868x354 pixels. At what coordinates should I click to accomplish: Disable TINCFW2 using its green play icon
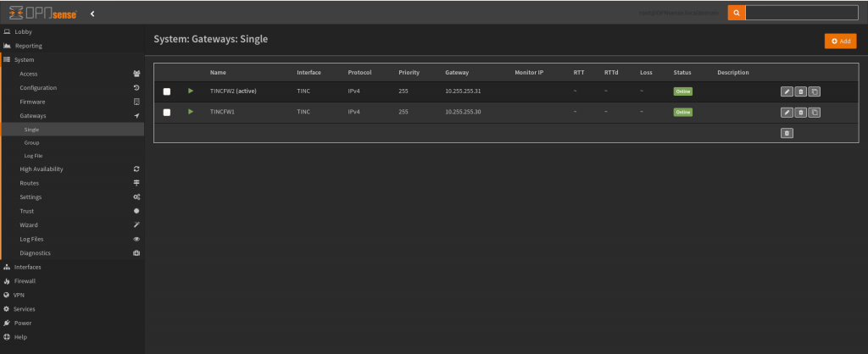(x=191, y=91)
